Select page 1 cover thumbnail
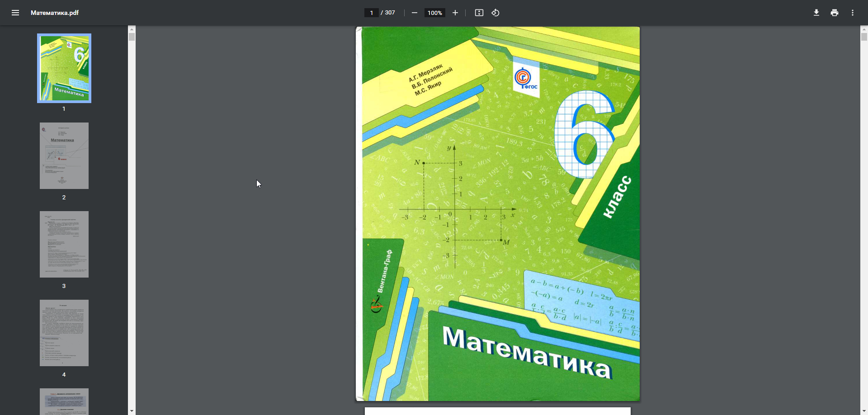The width and height of the screenshot is (868, 415). (64, 68)
